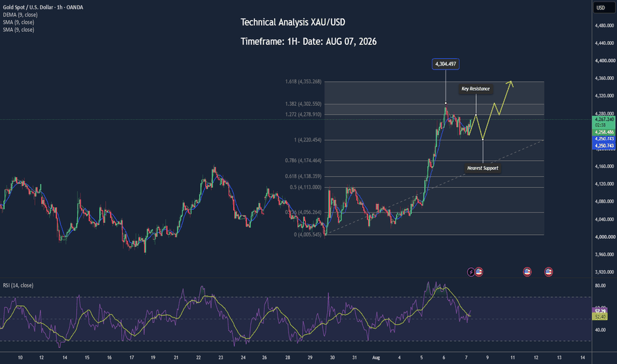Click date 21 on the time axis
The width and height of the screenshot is (617, 364).
click(x=176, y=357)
